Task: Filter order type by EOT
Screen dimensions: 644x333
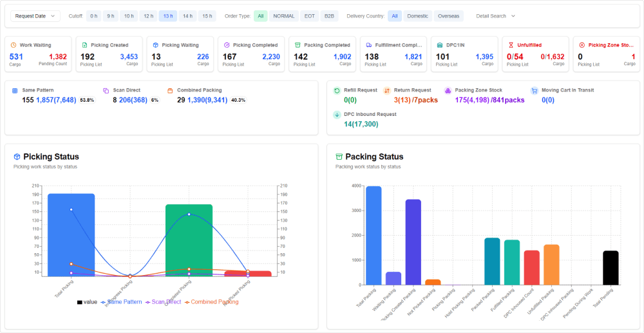Action: pyautogui.click(x=309, y=16)
